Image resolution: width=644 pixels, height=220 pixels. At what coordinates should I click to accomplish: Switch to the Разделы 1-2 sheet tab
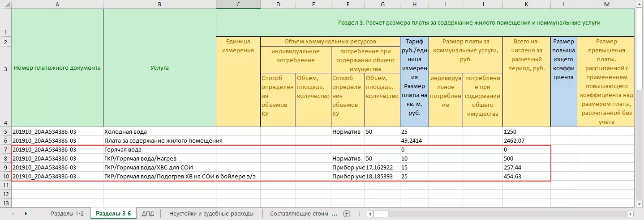(67, 214)
